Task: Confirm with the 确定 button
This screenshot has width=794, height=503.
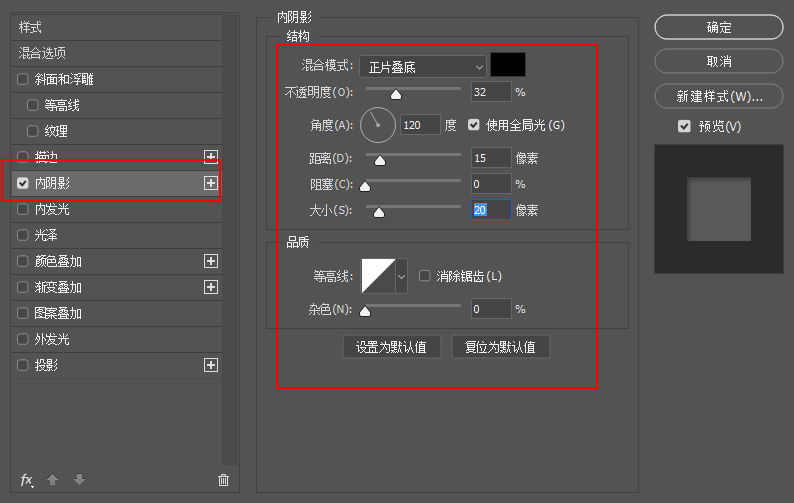Action: [719, 27]
